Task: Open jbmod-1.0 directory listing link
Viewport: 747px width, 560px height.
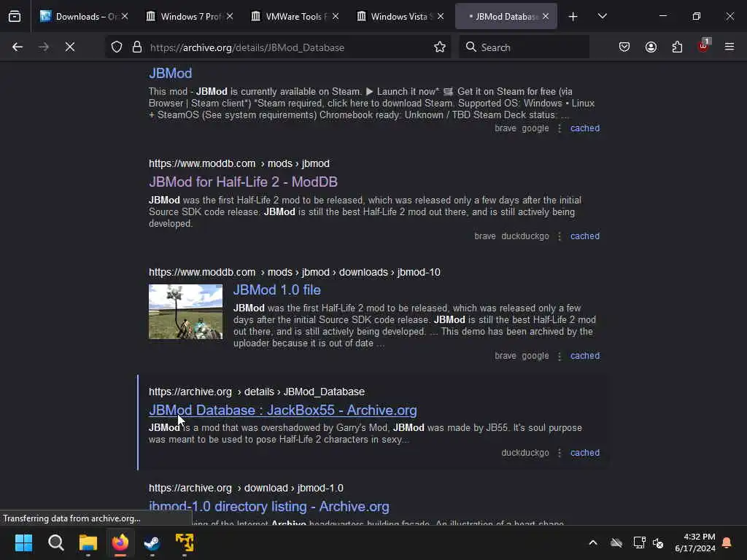Action: click(x=268, y=507)
